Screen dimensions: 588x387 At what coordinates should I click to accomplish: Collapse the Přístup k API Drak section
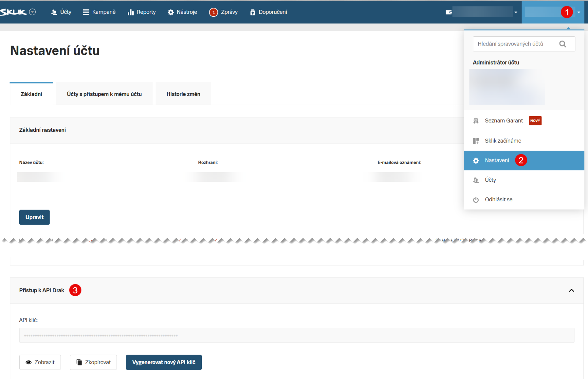pos(571,290)
